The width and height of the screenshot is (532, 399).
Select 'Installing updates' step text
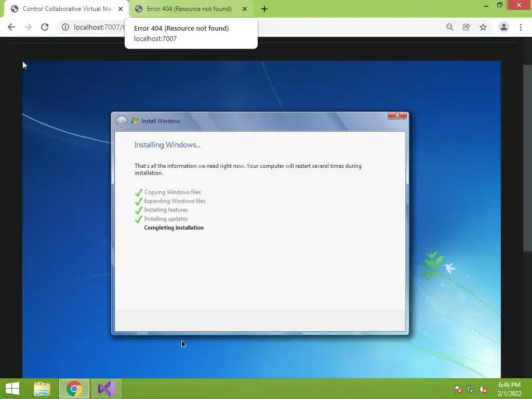pos(166,219)
